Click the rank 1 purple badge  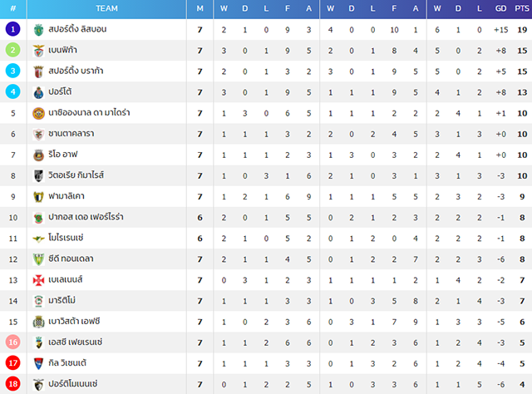point(13,29)
